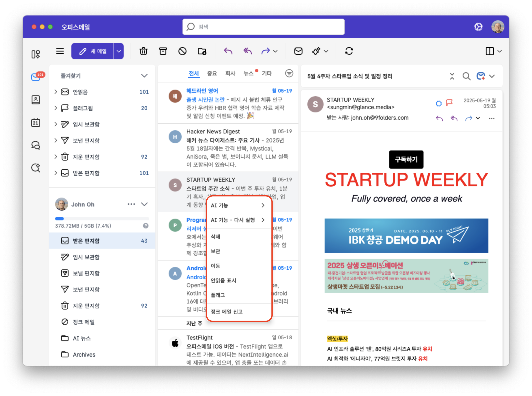Click the envelope mark-read icon in the toolbar
The width and height of the screenshot is (532, 396).
[298, 51]
